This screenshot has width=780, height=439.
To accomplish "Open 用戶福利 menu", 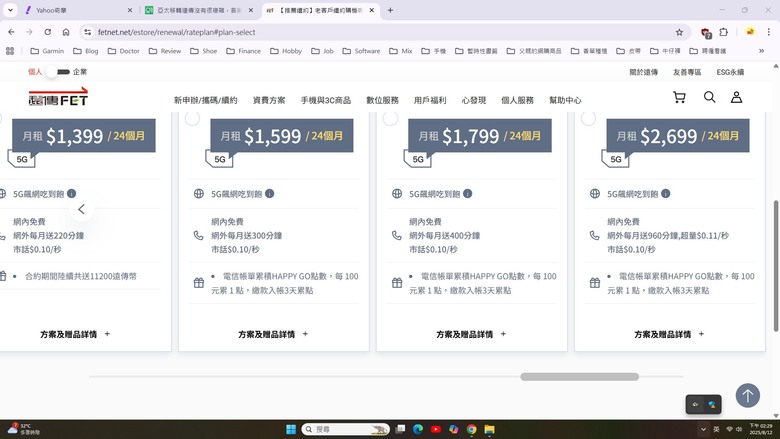I will [x=430, y=100].
